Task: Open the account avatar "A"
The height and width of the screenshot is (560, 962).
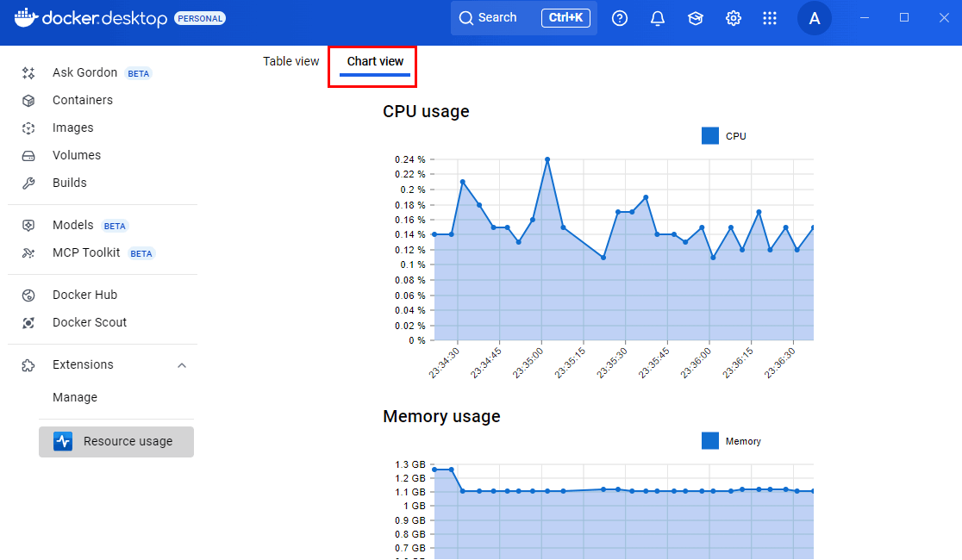Action: pyautogui.click(x=815, y=18)
